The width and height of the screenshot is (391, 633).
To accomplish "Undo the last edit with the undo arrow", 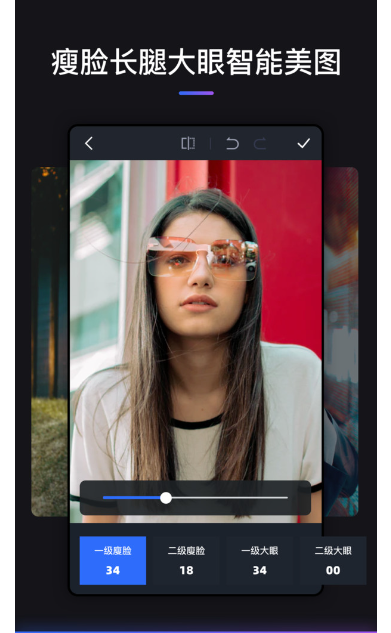I will tap(232, 143).
